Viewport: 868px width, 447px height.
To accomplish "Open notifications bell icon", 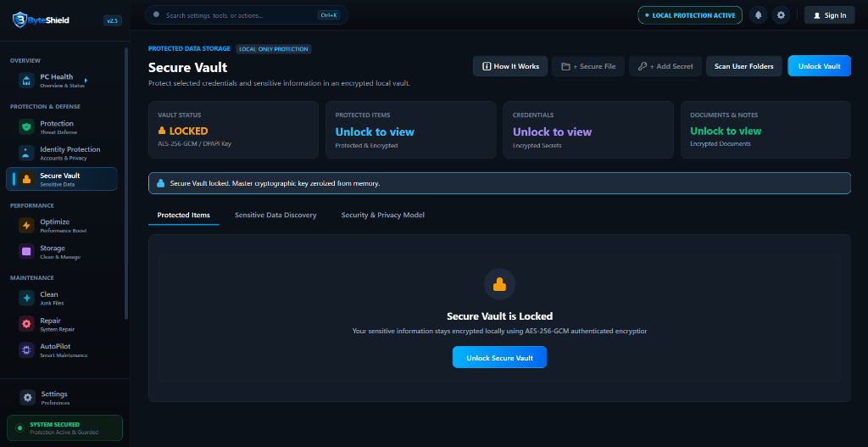I will click(x=758, y=15).
